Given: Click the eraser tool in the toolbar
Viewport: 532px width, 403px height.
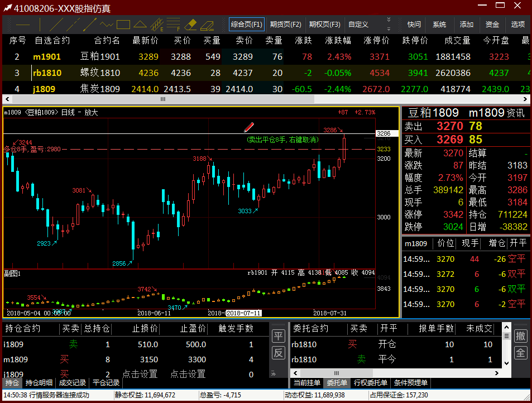Looking at the screenshot, I should (x=190, y=25).
